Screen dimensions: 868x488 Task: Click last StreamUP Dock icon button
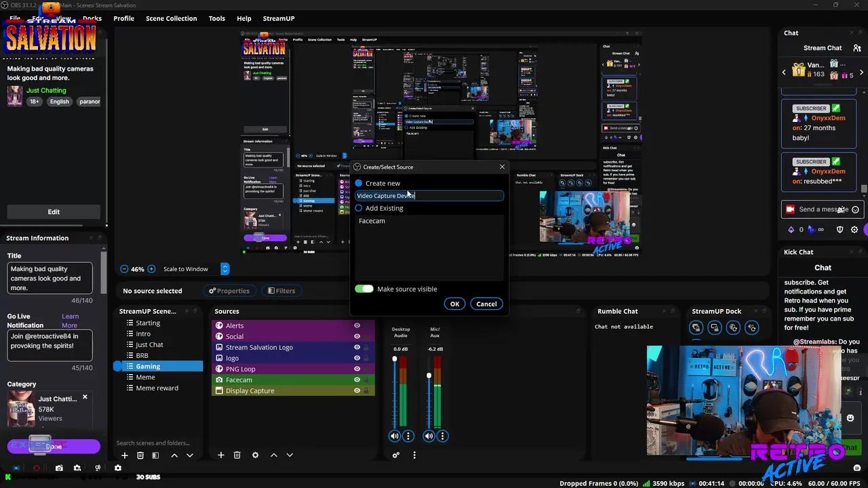click(x=751, y=328)
